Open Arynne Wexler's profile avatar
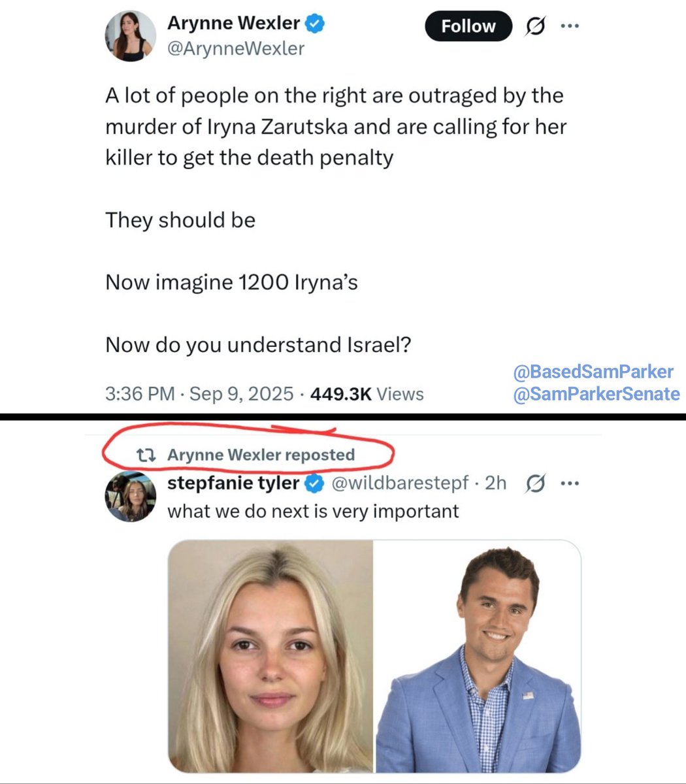This screenshot has width=686, height=784. pyautogui.click(x=131, y=36)
